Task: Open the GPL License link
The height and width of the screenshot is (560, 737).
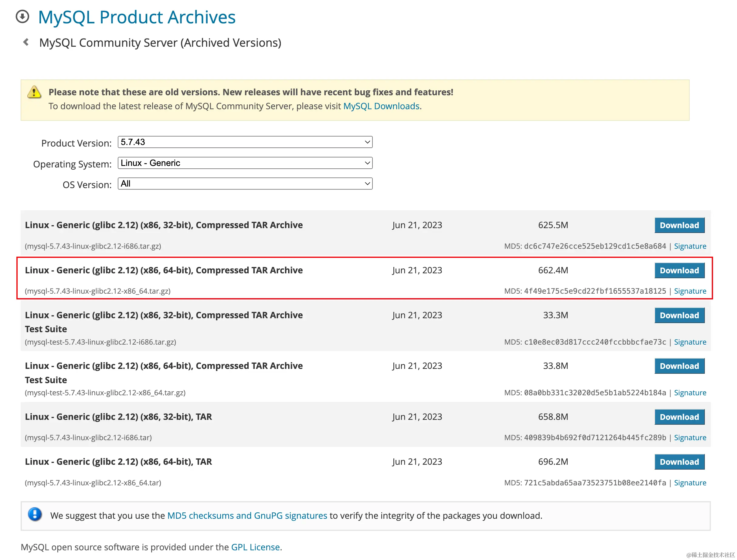Action: (255, 547)
